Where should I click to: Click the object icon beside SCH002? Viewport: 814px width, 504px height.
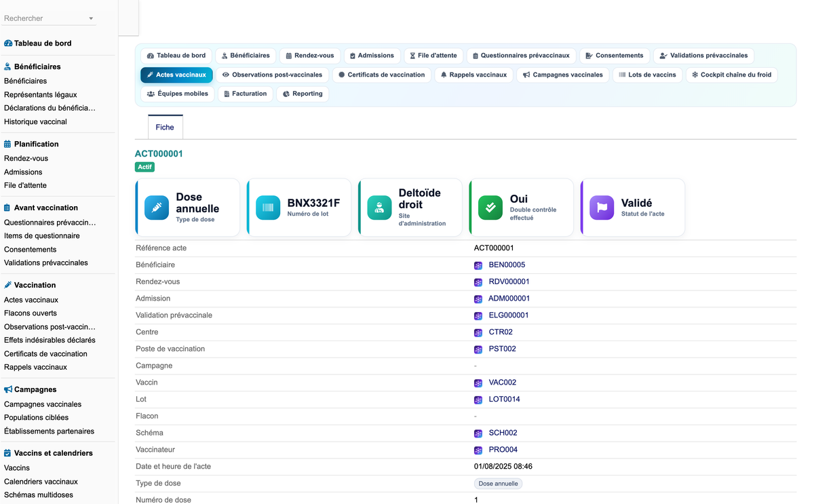coord(478,433)
